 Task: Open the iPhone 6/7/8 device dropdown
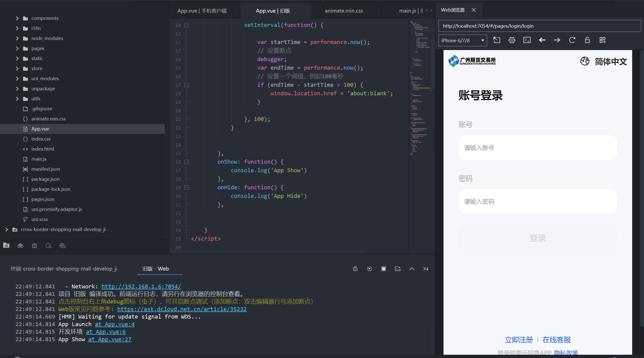click(x=463, y=40)
